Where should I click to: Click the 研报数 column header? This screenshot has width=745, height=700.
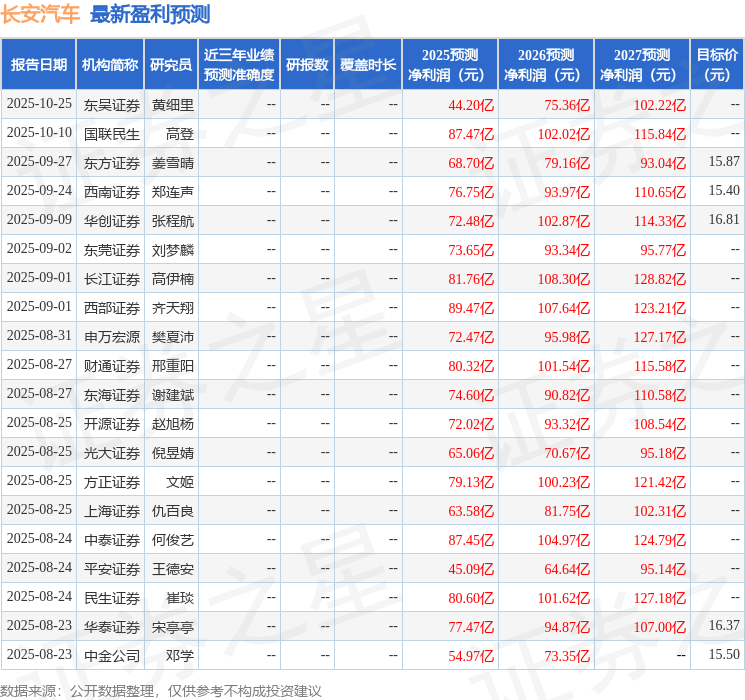coord(307,65)
